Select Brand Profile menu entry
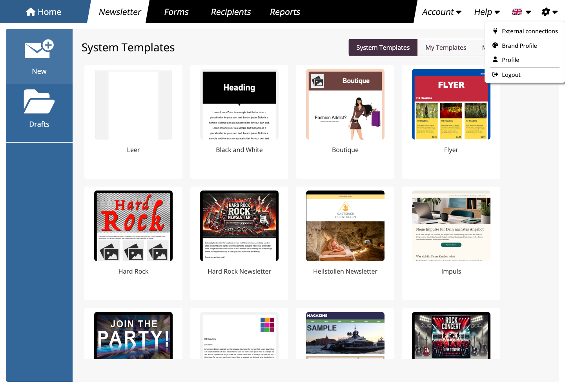Screen dimensions: 565x392 [525, 45]
